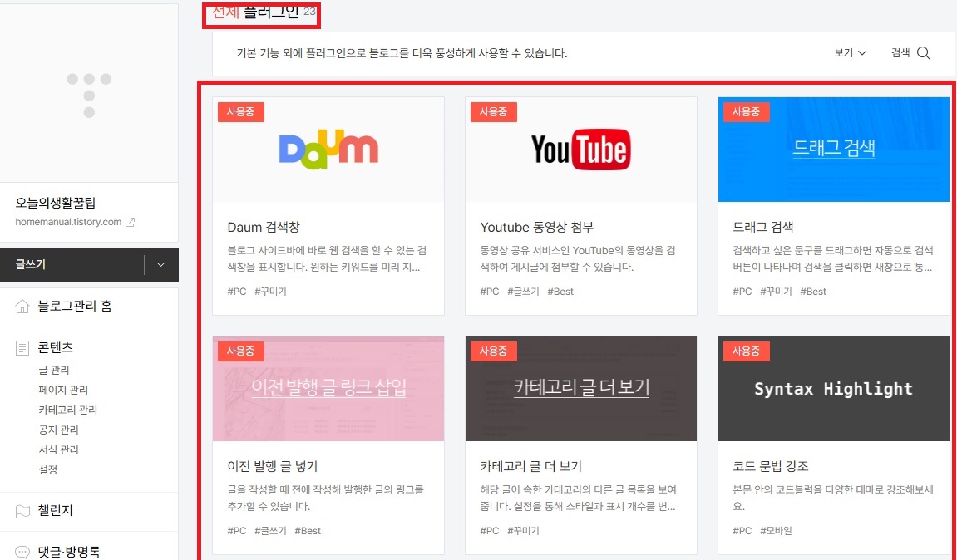Click the list icon next to 콘텐츠
Viewport: 957px width, 560px height.
[21, 347]
